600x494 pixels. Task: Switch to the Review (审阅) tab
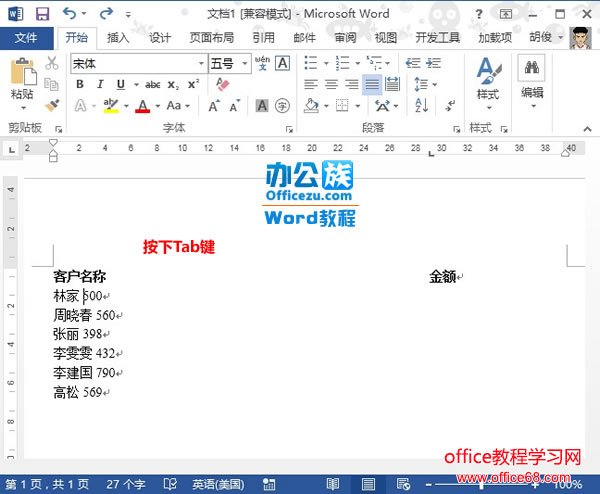tap(345, 38)
